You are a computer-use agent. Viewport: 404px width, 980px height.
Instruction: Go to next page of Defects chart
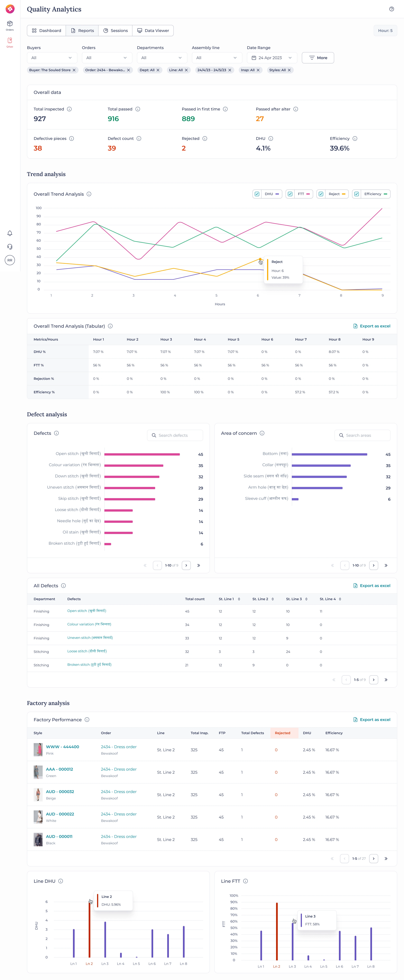click(x=186, y=565)
